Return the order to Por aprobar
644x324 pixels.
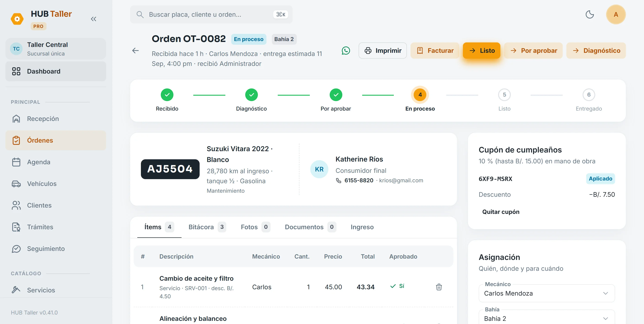[x=533, y=51]
